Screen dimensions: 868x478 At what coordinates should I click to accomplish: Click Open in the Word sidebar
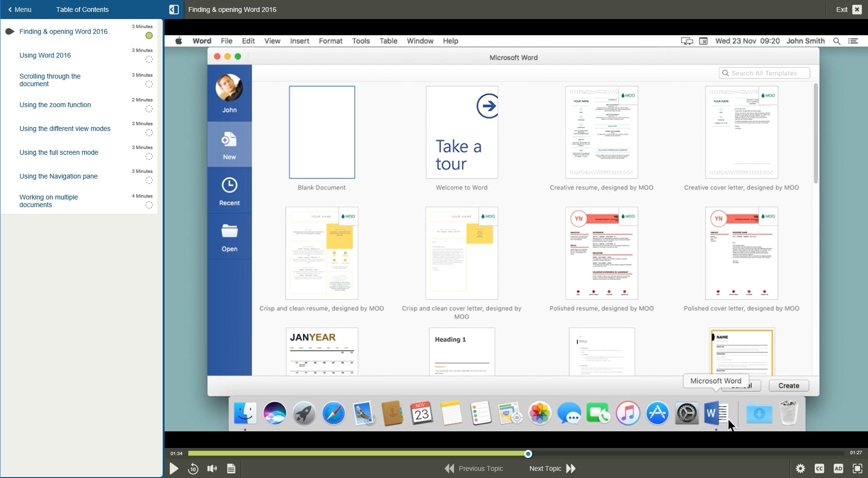click(229, 236)
